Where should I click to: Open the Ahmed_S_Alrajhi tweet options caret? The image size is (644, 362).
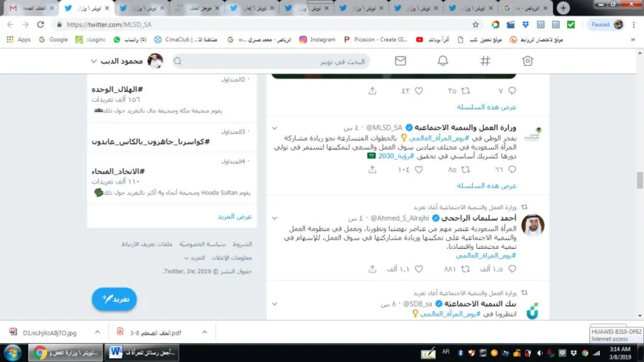[x=275, y=218]
